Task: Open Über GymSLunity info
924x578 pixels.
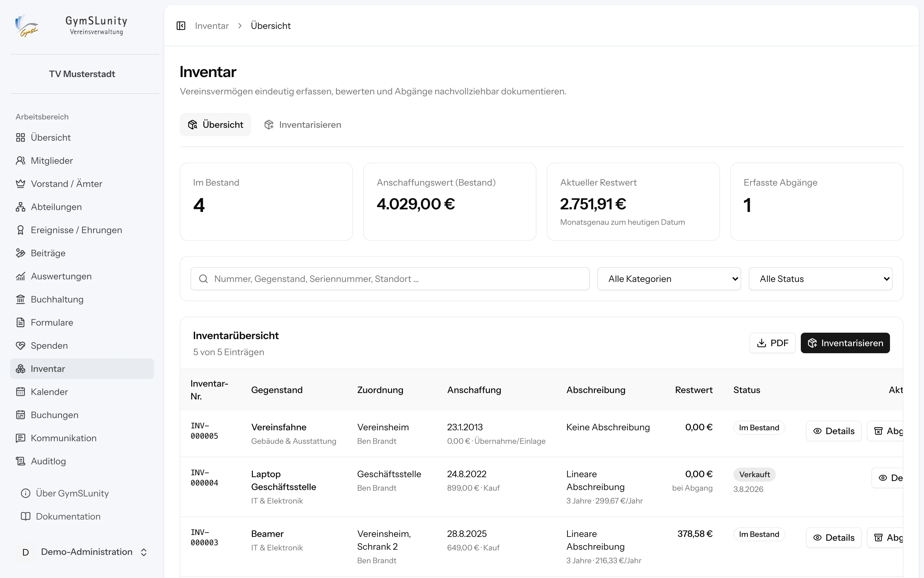Action: click(x=82, y=494)
